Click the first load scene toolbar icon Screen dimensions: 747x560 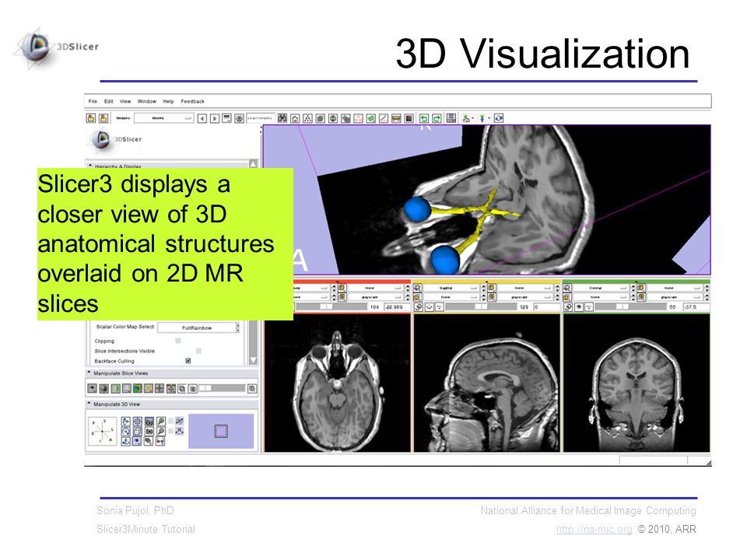pyautogui.click(x=90, y=118)
